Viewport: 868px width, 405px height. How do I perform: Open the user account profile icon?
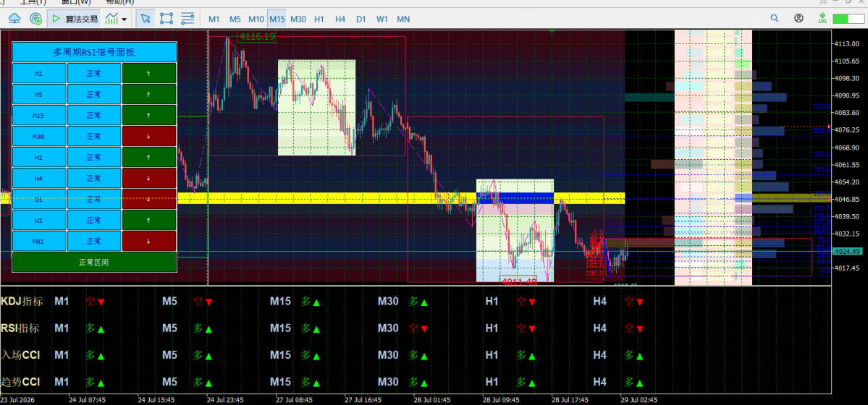tap(799, 18)
